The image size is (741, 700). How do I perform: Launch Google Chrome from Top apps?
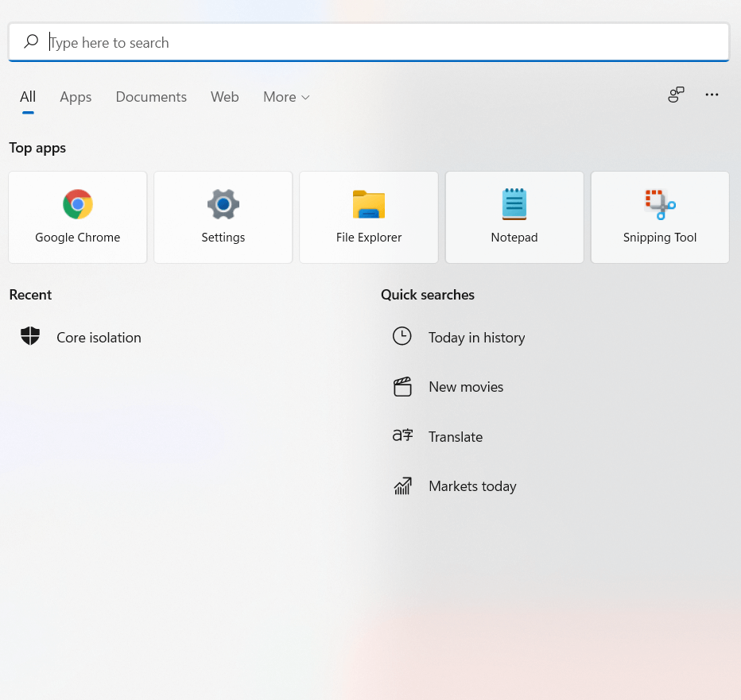point(77,217)
